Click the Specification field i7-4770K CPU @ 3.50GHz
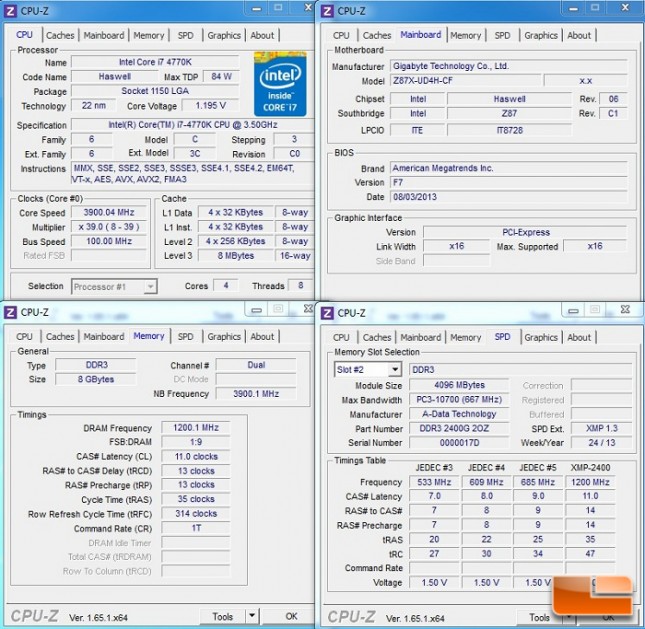This screenshot has height=629, width=645. (x=193, y=125)
